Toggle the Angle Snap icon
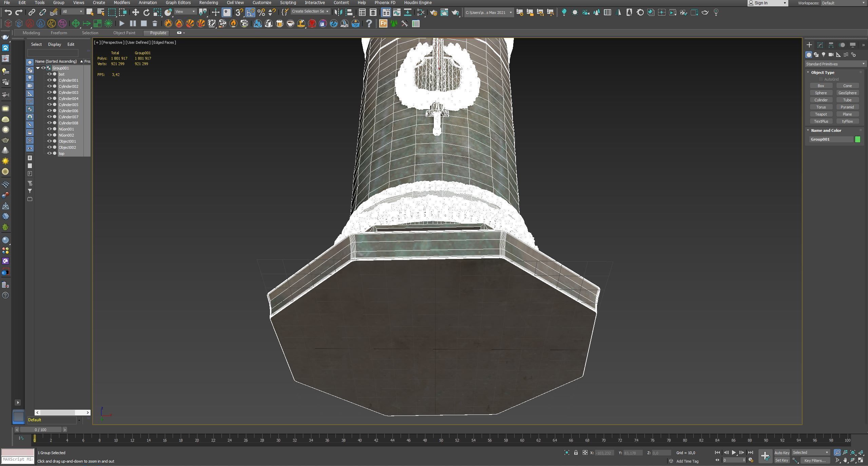Viewport: 868px width, 466px height. click(250, 13)
